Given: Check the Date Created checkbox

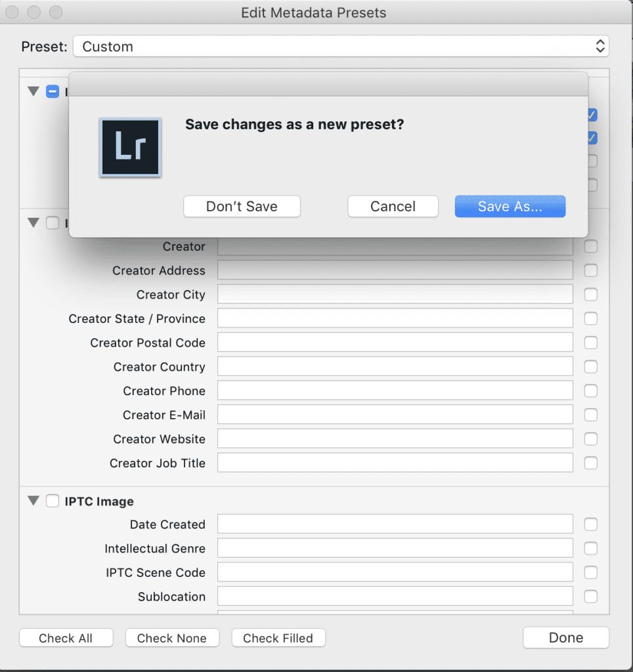Looking at the screenshot, I should click(x=590, y=524).
